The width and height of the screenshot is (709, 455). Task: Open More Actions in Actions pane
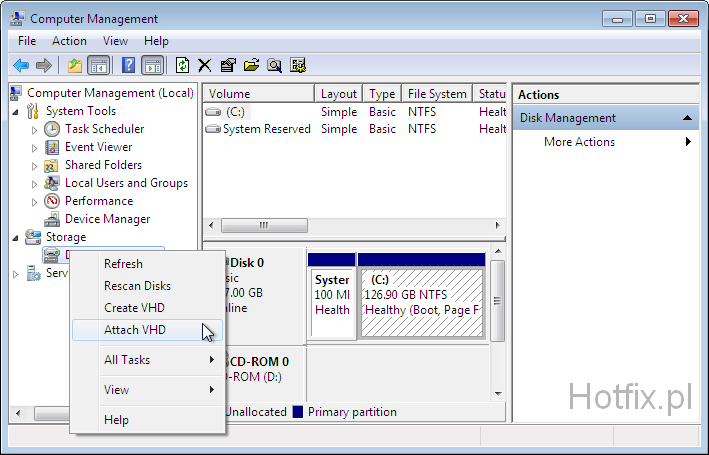579,142
